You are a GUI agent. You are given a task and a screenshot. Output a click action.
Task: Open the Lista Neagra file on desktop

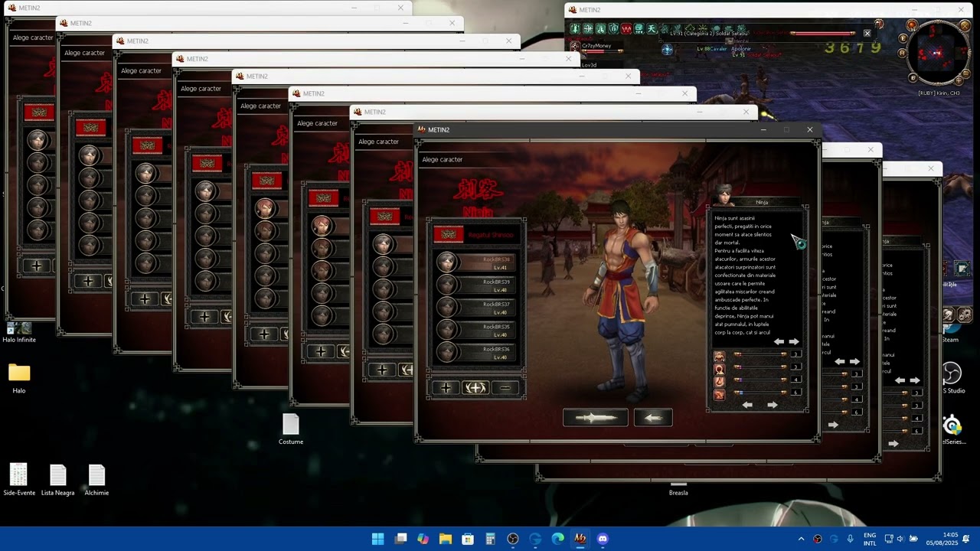coord(58,480)
